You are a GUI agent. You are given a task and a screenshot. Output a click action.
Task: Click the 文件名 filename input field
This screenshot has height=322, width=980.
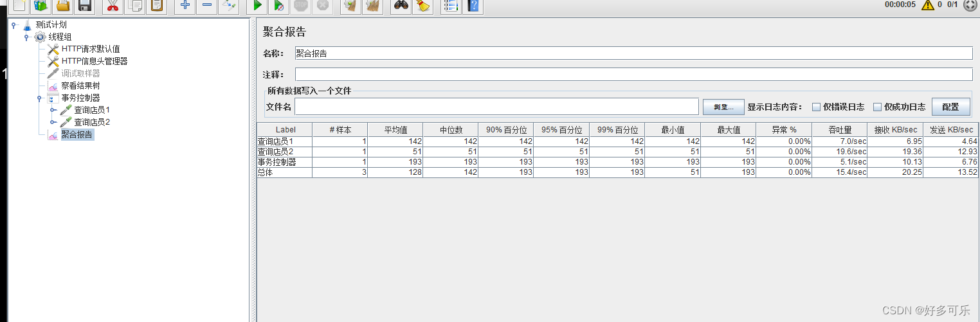pos(496,107)
